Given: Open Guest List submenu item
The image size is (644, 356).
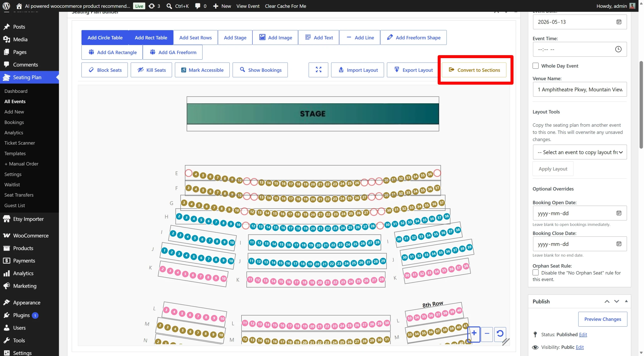Looking at the screenshot, I should tap(15, 205).
